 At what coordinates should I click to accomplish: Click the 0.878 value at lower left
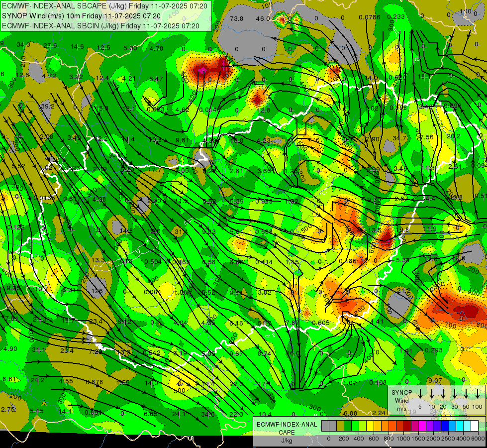coord(94,382)
